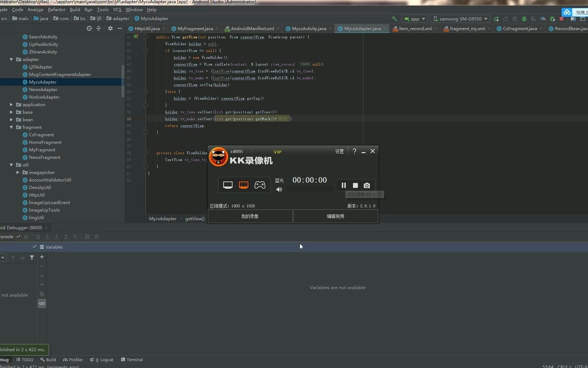Switch to AndroidManifest.xml tab
This screenshot has height=368, width=588.
[252, 29]
